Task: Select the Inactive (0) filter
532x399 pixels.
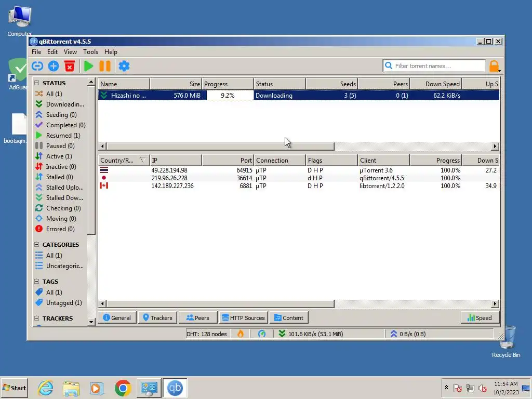Action: [61, 167]
